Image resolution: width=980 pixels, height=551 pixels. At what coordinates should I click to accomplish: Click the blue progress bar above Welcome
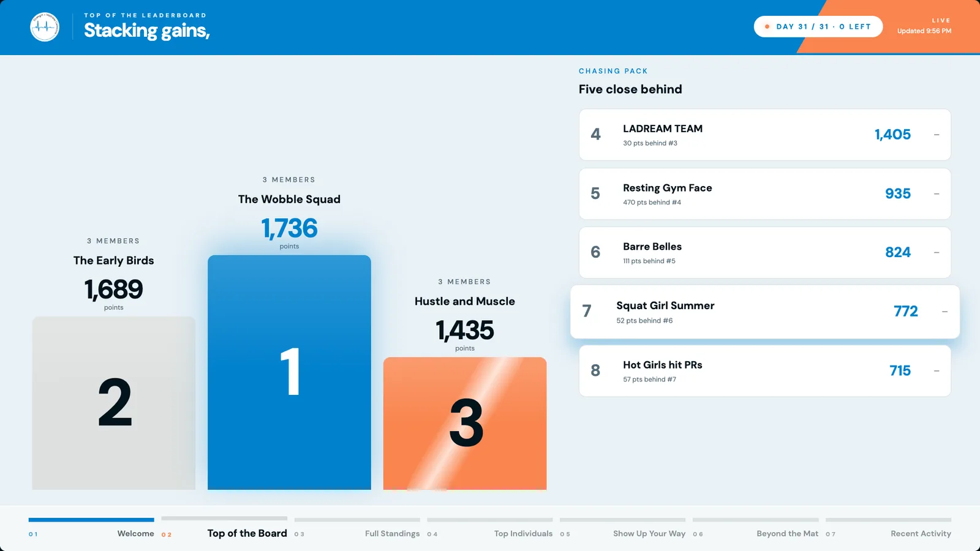91,520
